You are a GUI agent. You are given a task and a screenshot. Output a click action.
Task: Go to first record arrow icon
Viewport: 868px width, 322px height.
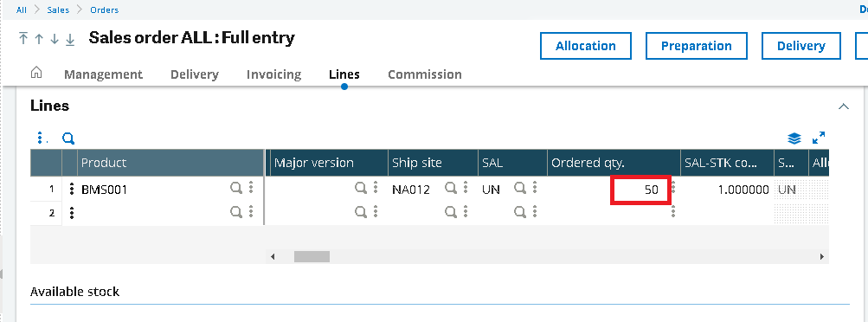pos(23,39)
